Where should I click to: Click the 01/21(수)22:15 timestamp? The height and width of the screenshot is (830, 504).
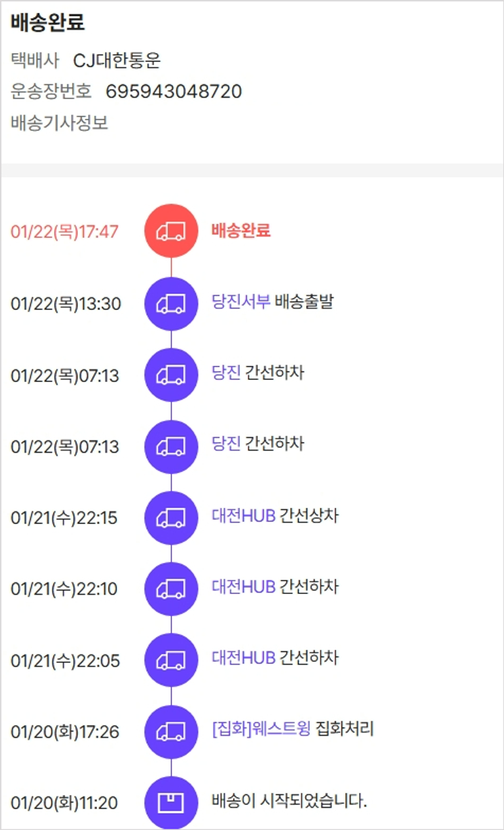tap(64, 518)
